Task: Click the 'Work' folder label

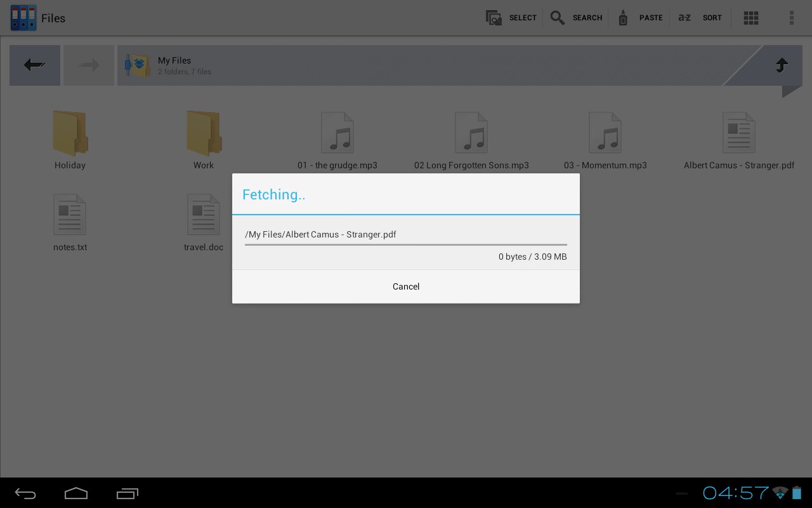Action: (204, 165)
